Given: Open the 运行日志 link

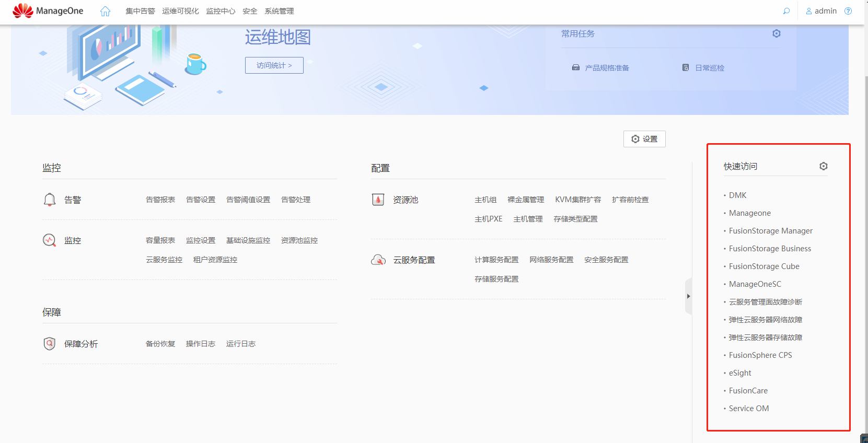Looking at the screenshot, I should (241, 344).
